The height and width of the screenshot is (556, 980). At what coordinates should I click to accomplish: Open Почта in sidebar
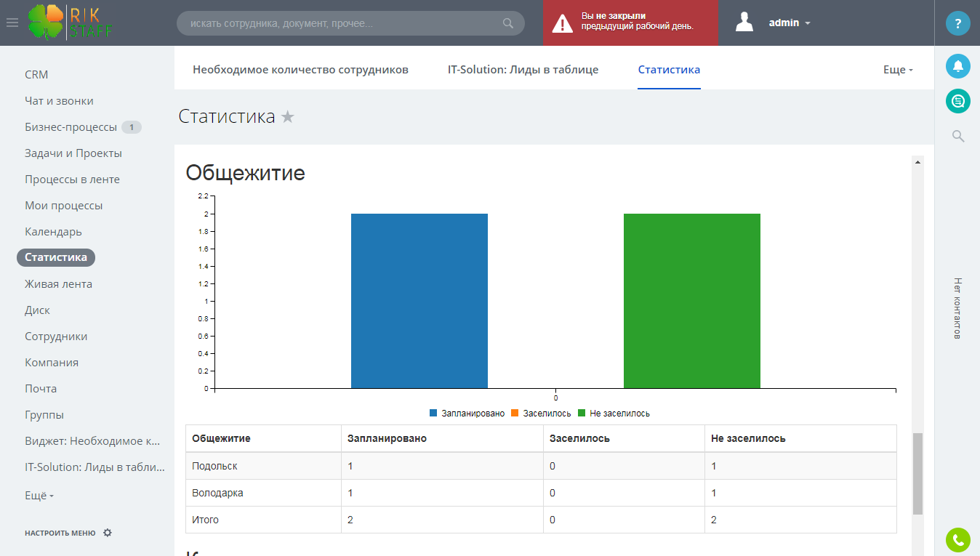click(41, 389)
